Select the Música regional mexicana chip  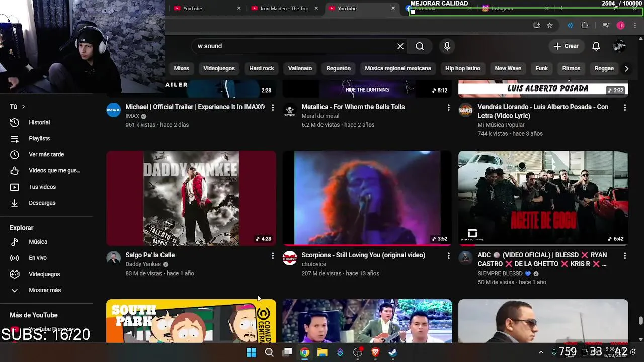[398, 68]
